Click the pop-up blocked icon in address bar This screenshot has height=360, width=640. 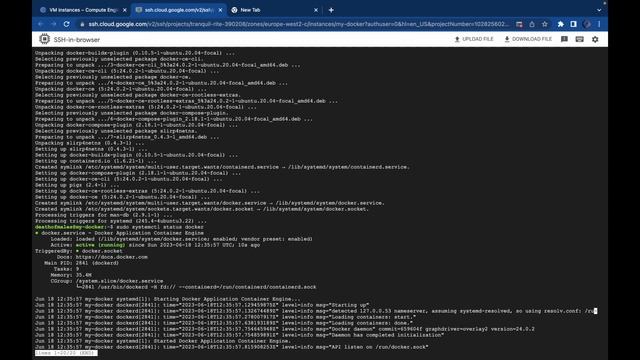519,24
